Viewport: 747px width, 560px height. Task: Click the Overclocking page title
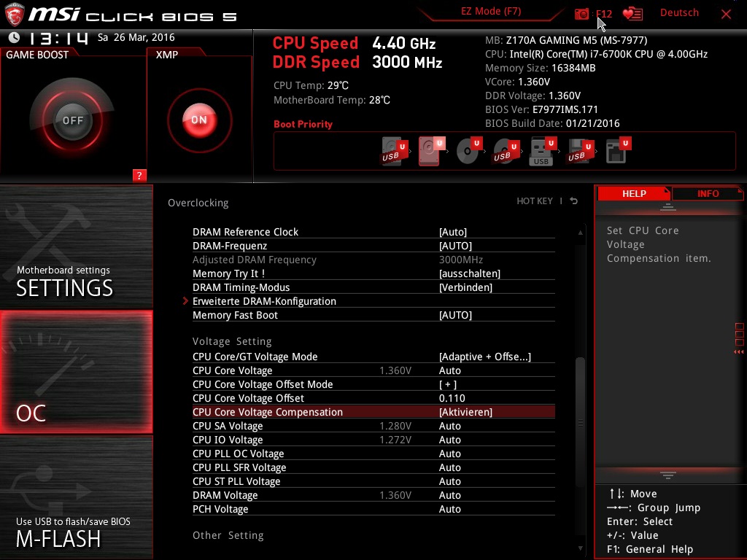[x=198, y=203]
